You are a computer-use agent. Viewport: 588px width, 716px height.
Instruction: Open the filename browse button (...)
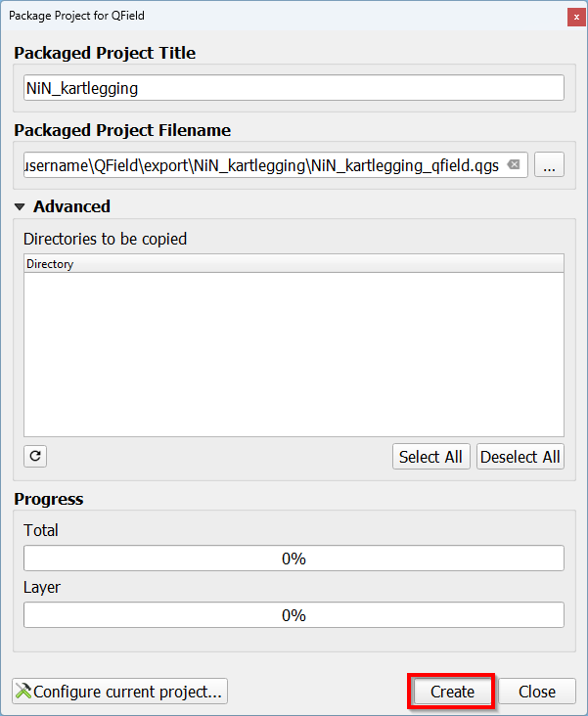pos(549,165)
